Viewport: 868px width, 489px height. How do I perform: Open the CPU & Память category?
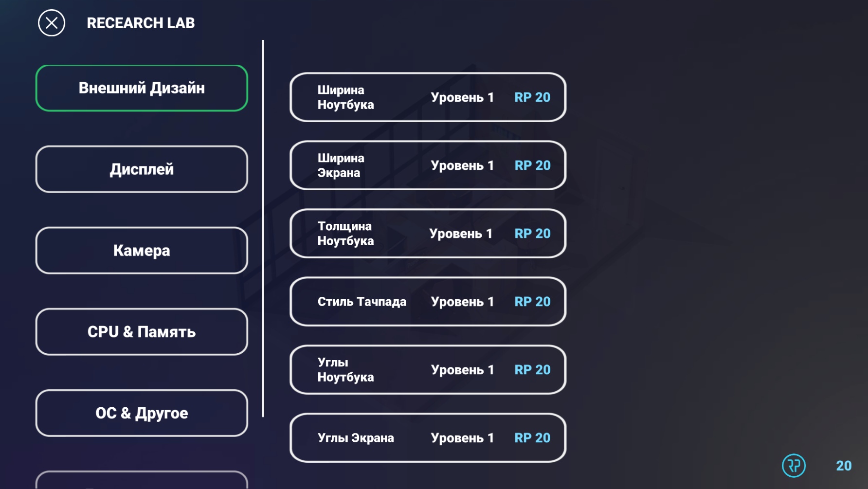pyautogui.click(x=142, y=332)
